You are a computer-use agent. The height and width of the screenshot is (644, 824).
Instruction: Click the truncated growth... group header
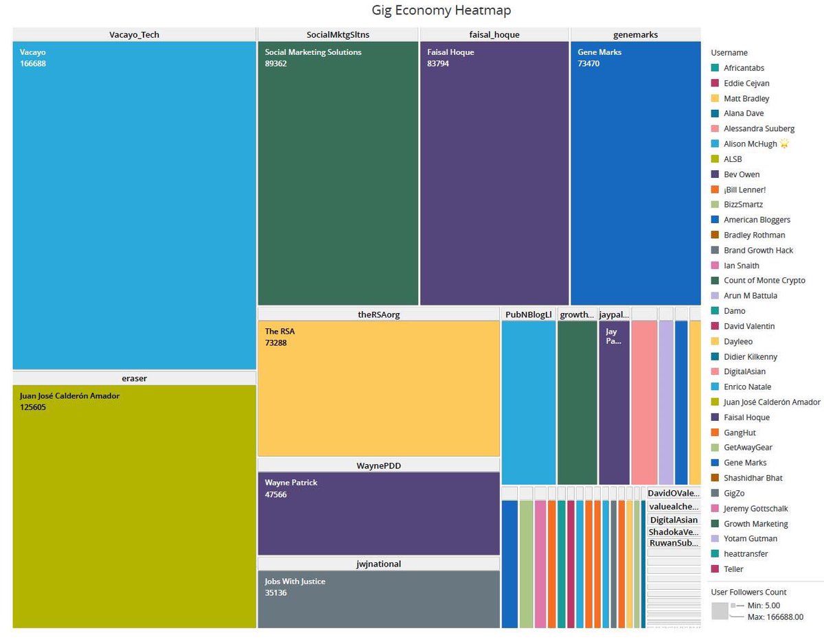(577, 314)
